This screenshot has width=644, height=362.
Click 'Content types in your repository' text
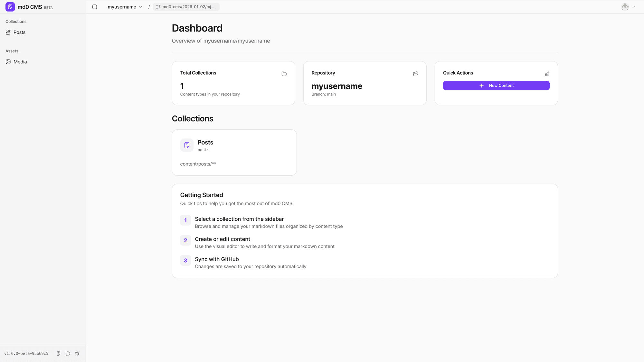coord(210,94)
